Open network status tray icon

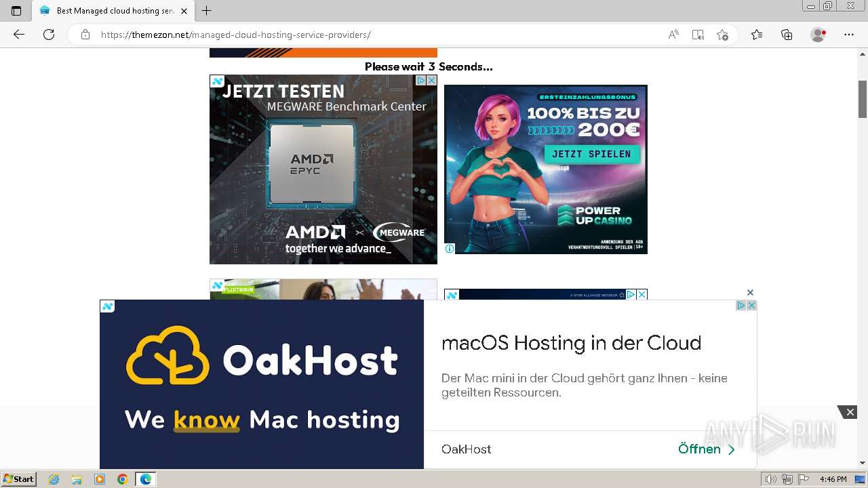(x=787, y=479)
